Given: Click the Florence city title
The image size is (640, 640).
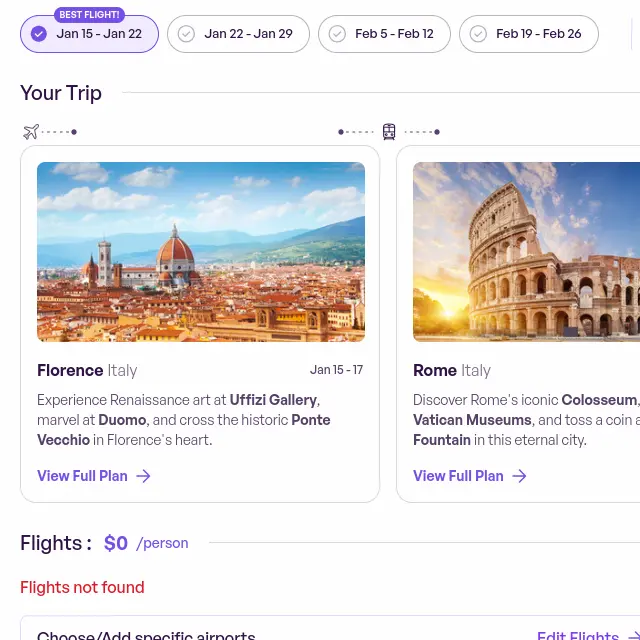Looking at the screenshot, I should coord(70,371).
